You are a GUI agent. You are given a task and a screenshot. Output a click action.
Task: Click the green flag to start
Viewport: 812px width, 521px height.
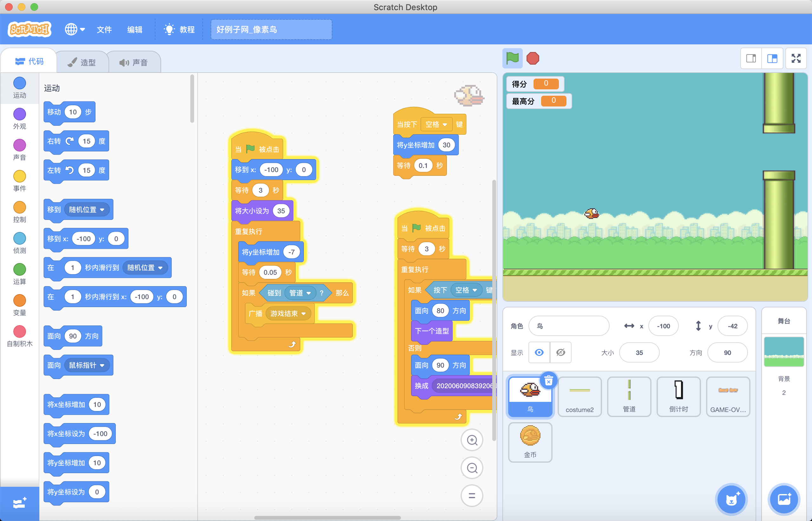(x=512, y=58)
